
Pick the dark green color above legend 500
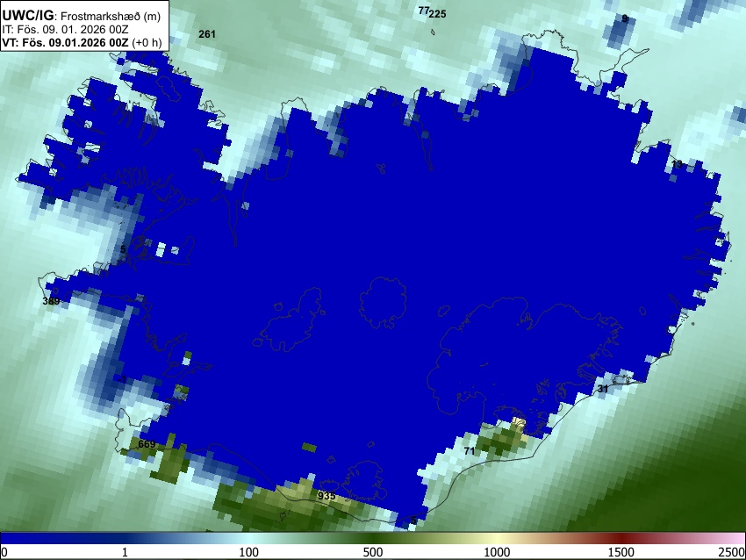[372, 538]
